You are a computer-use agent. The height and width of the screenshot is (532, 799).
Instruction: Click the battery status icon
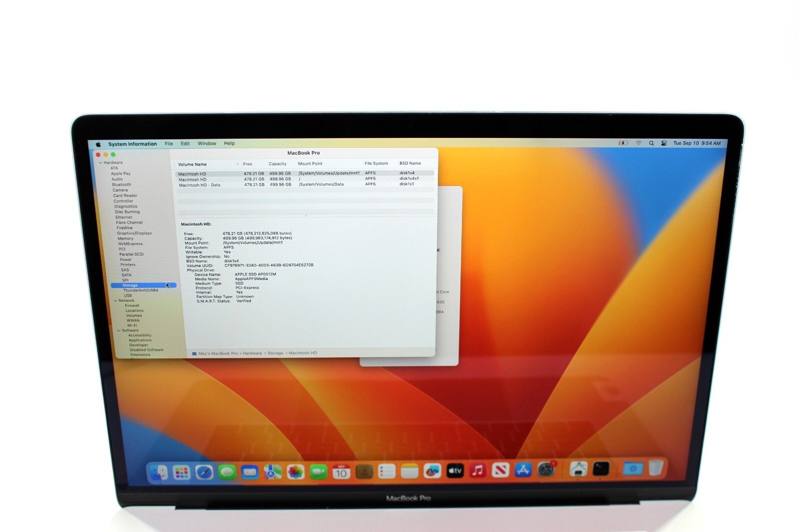tap(623, 143)
